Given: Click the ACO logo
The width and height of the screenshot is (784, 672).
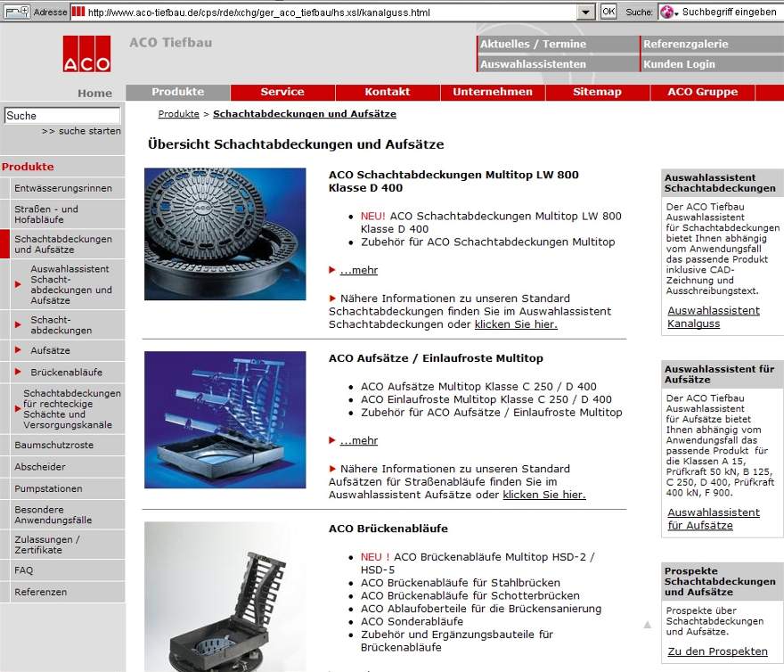Looking at the screenshot, I should 86,54.
